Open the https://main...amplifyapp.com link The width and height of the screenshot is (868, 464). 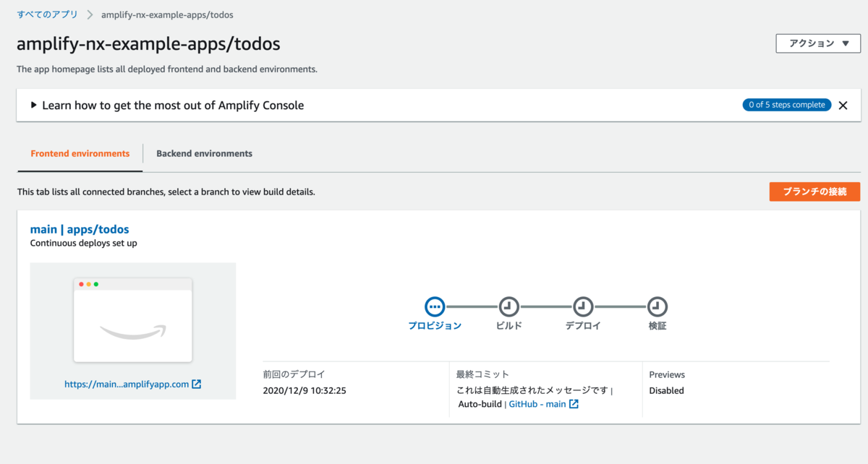click(x=127, y=384)
